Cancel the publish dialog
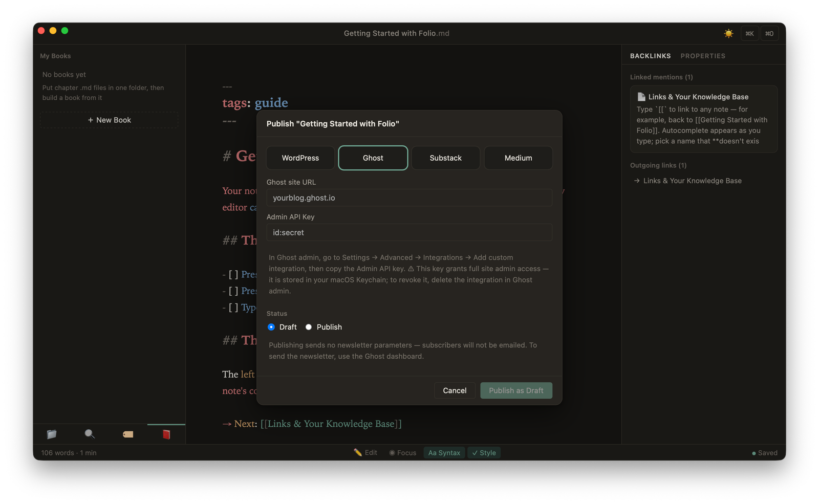This screenshot has height=504, width=819. pos(455,390)
